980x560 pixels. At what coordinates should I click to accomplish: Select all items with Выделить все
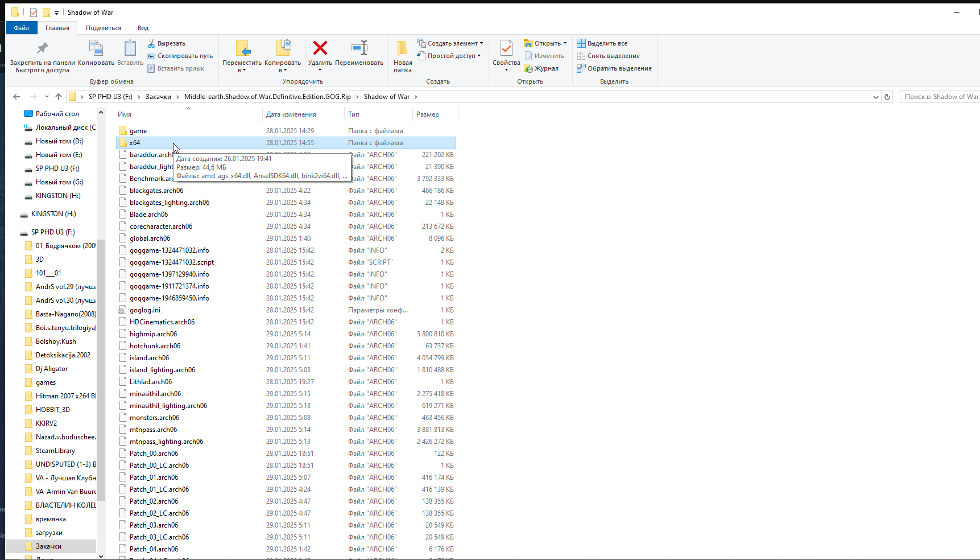tap(602, 43)
